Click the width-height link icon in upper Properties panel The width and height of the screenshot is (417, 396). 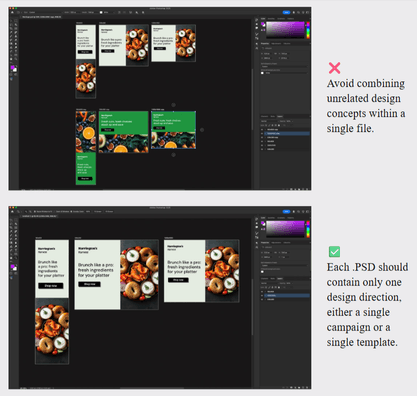(x=276, y=54)
